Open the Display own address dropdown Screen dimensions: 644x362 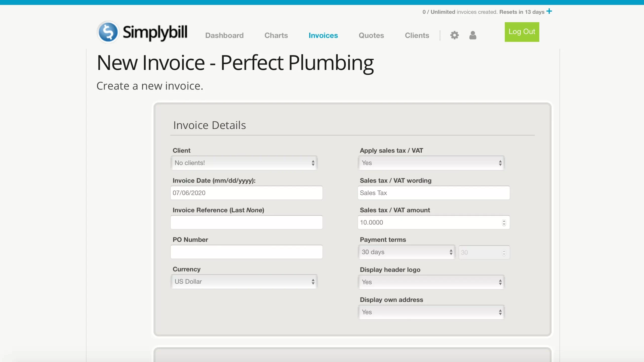click(x=431, y=312)
